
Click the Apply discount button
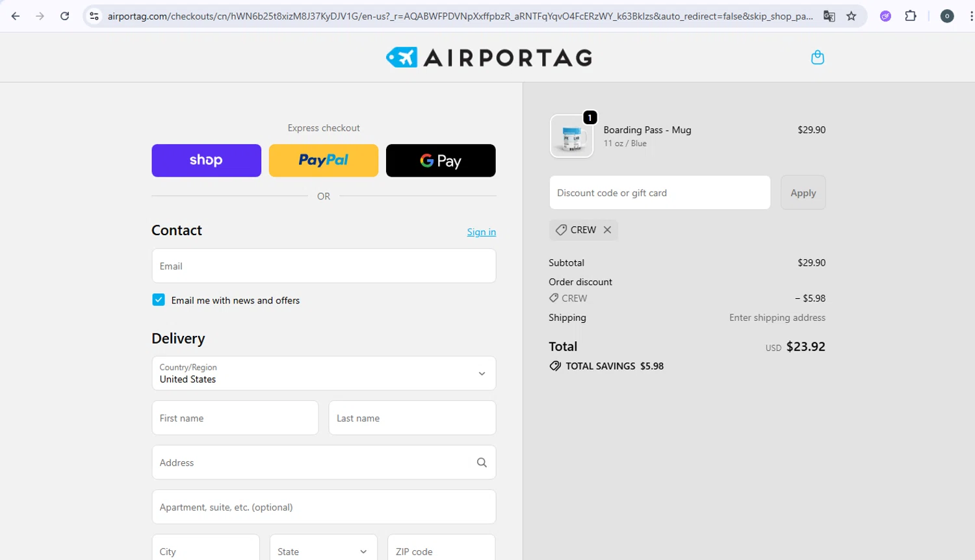pyautogui.click(x=803, y=193)
